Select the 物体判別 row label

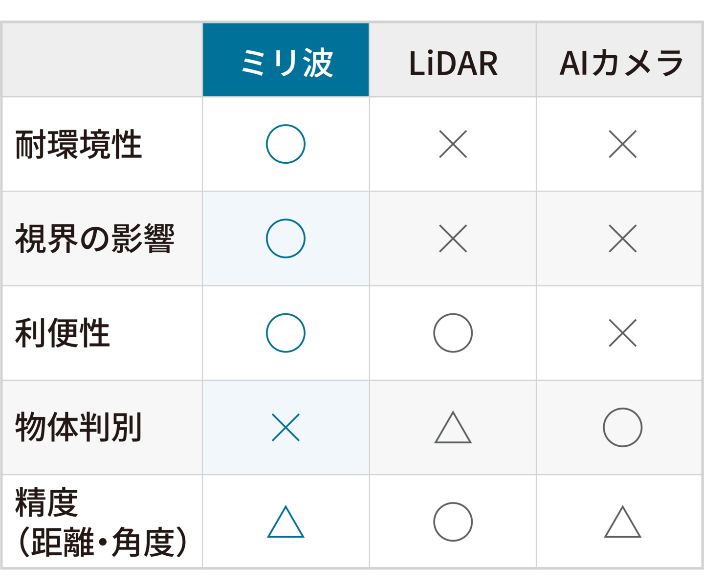point(78,427)
